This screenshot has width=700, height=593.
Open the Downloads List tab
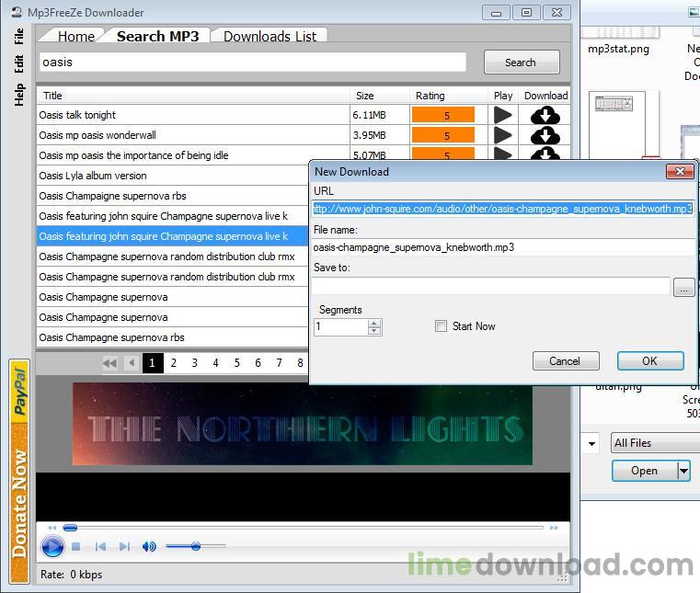(270, 36)
